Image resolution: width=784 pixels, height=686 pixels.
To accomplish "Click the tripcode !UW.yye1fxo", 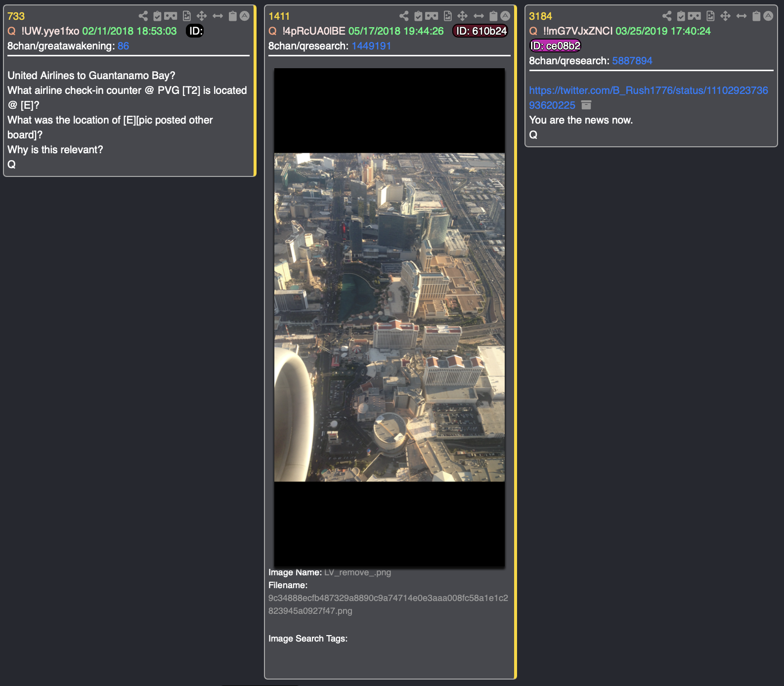I will tap(50, 31).
